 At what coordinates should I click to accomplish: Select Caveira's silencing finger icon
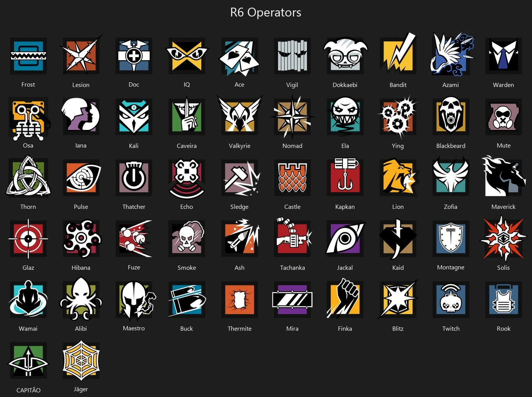187,116
